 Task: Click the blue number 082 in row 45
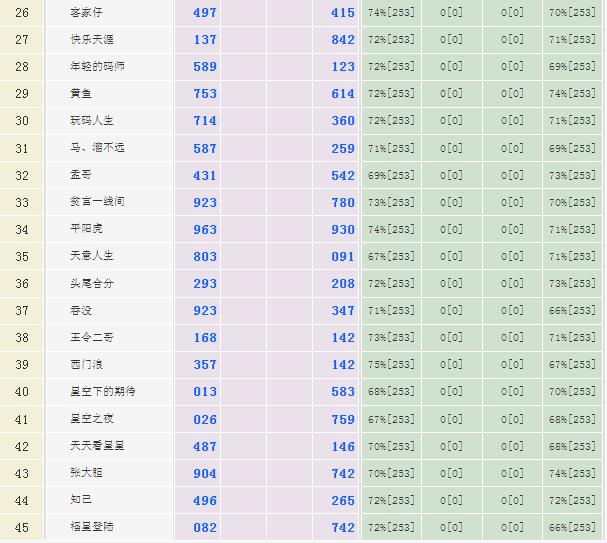coord(204,526)
